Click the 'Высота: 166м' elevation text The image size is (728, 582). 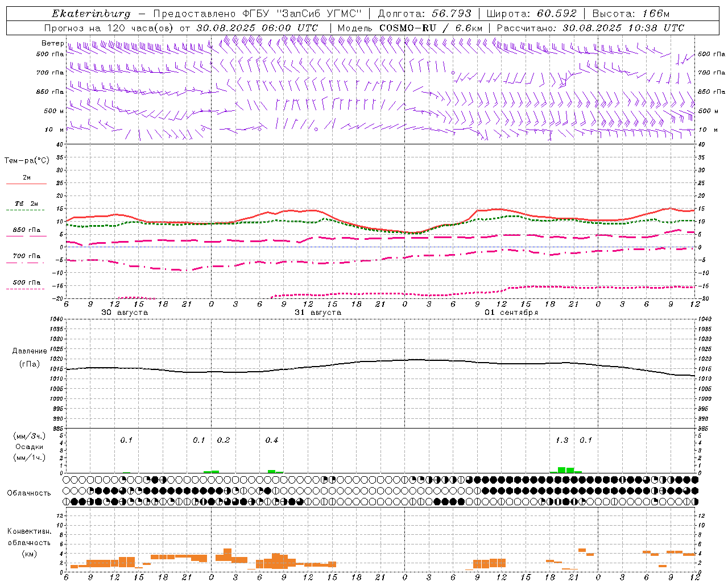coord(631,14)
